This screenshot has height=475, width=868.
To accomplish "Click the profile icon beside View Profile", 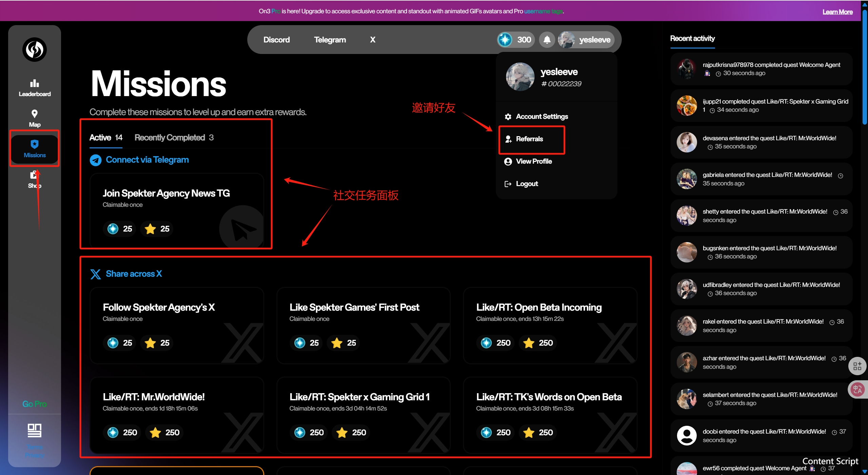I will (x=508, y=162).
